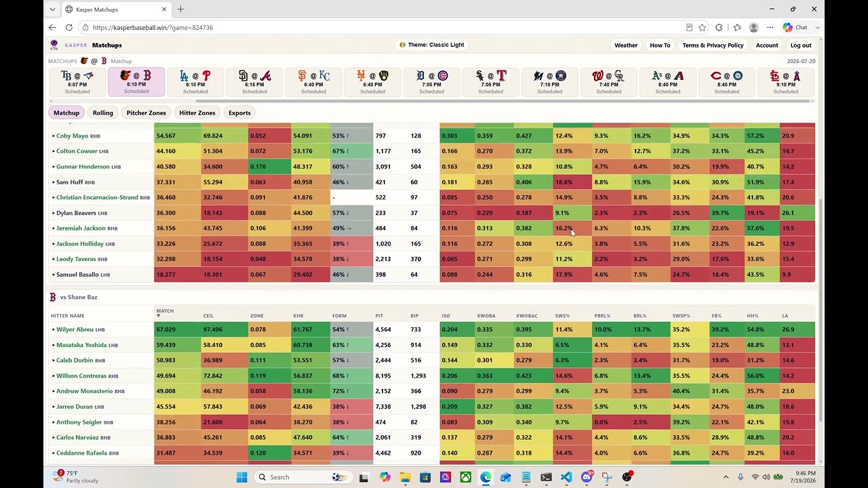Open Terms & Privacy Policy
This screenshot has height=488, width=868.
713,45
